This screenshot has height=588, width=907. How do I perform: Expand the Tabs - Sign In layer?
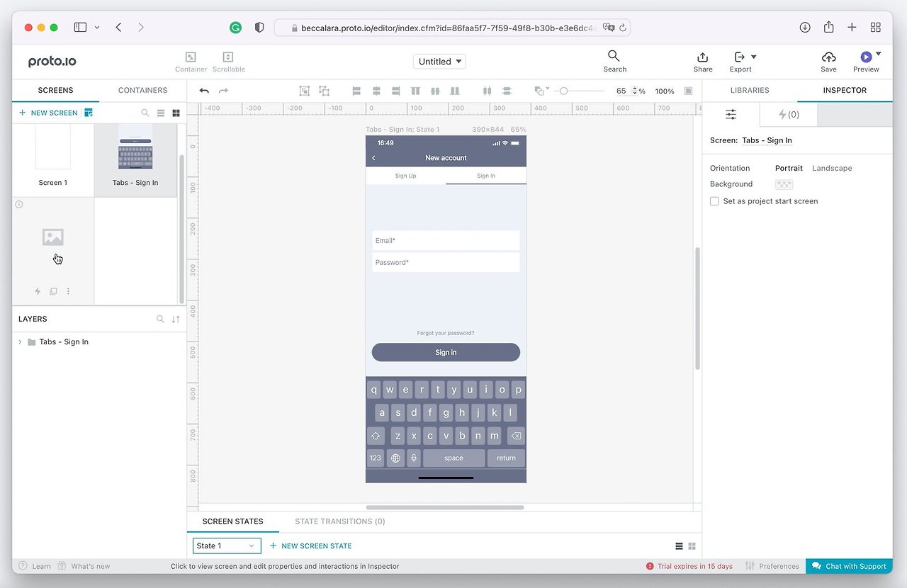click(19, 341)
